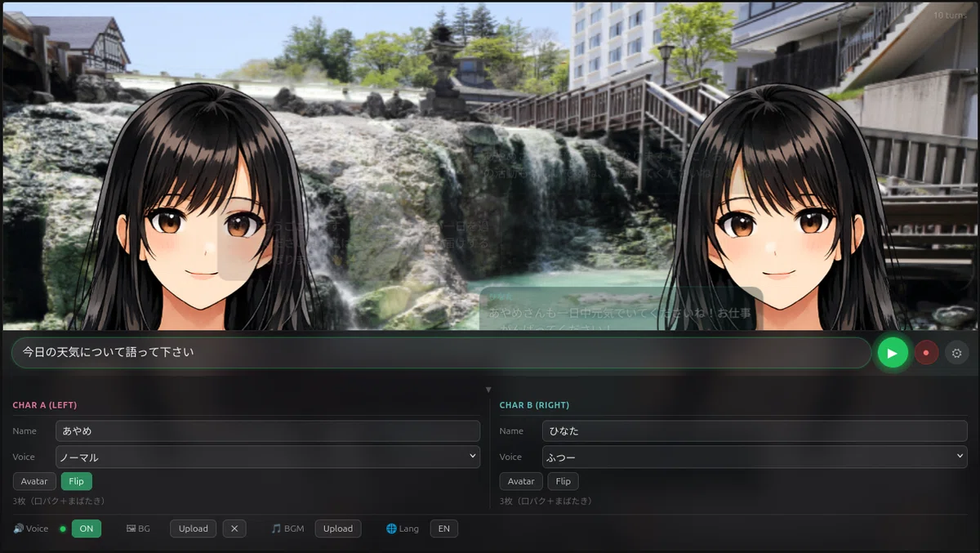
Task: Open settings with the gear icon
Action: 957,353
